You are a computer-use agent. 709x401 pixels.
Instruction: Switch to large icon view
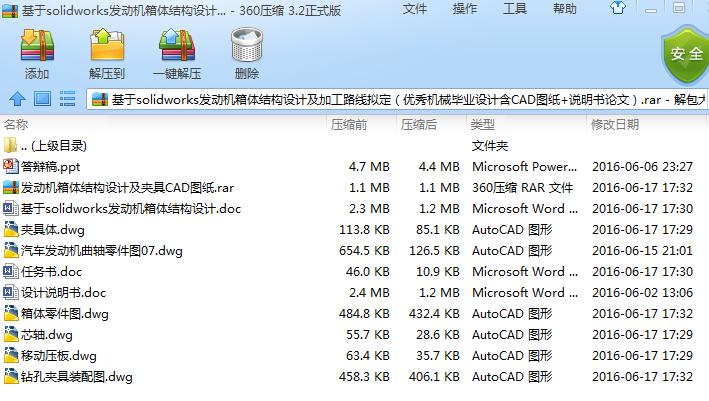click(43, 99)
